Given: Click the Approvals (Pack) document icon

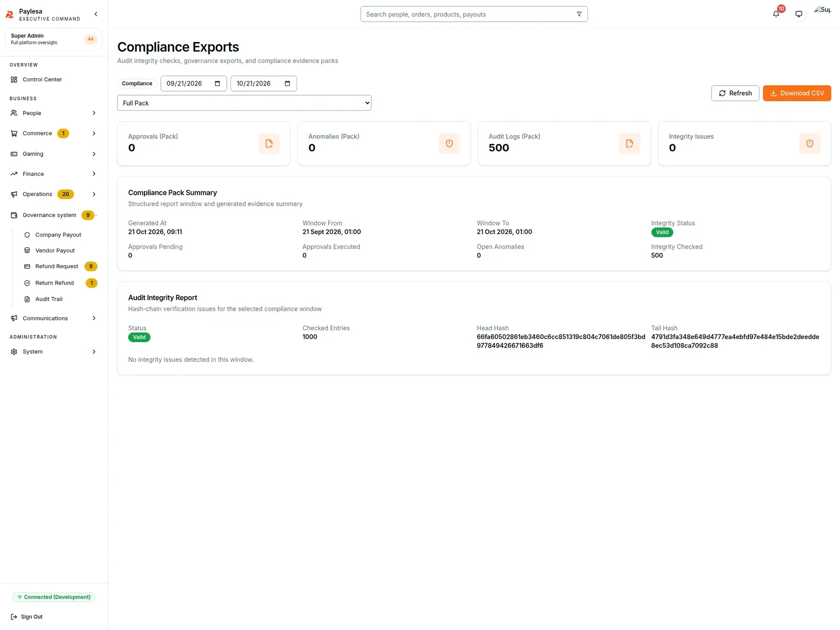Looking at the screenshot, I should pyautogui.click(x=269, y=143).
